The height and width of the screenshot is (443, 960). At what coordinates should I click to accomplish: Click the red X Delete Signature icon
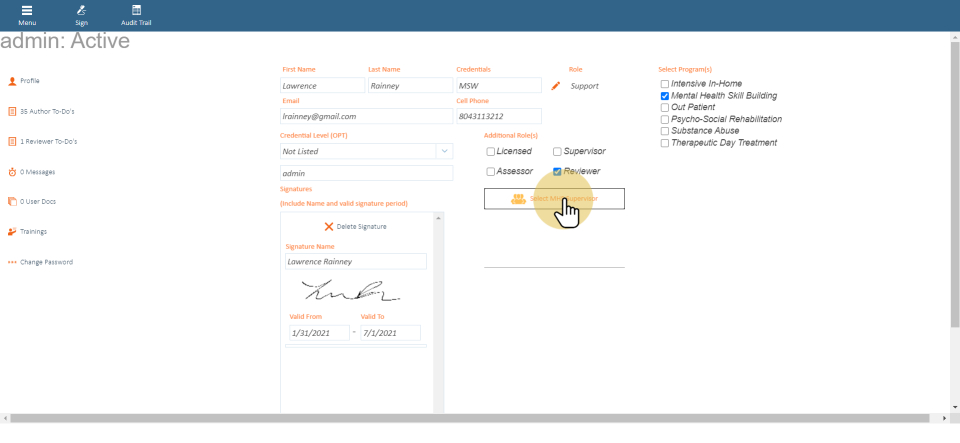pos(328,227)
